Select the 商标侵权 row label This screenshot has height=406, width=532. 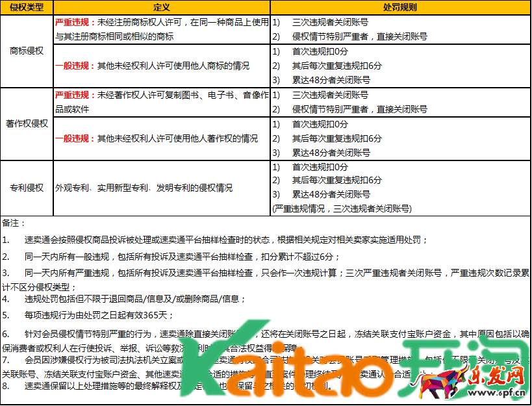click(27, 51)
